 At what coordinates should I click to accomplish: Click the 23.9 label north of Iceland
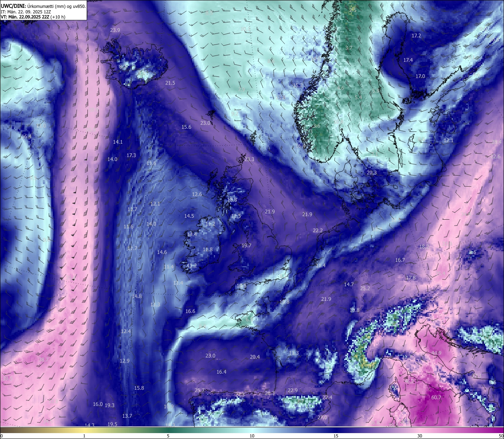(115, 30)
